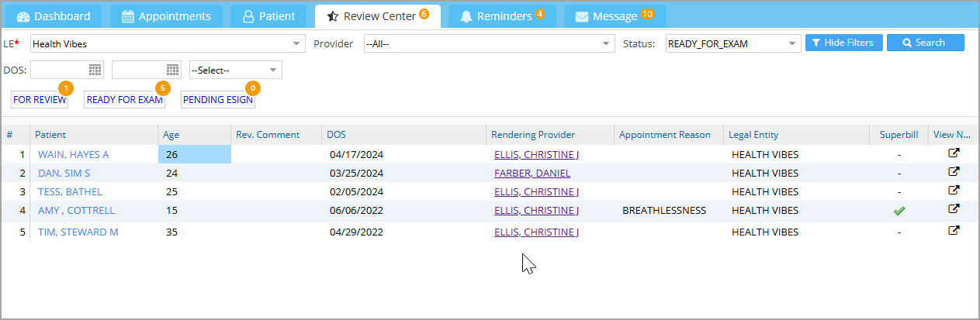Click the green superbill checkmark for AMY, COTTRELL

[x=899, y=210]
